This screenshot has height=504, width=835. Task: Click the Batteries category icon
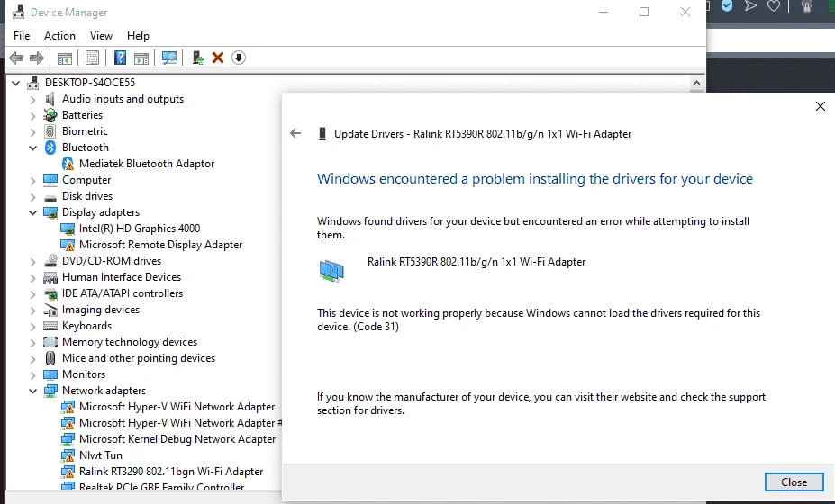[50, 115]
